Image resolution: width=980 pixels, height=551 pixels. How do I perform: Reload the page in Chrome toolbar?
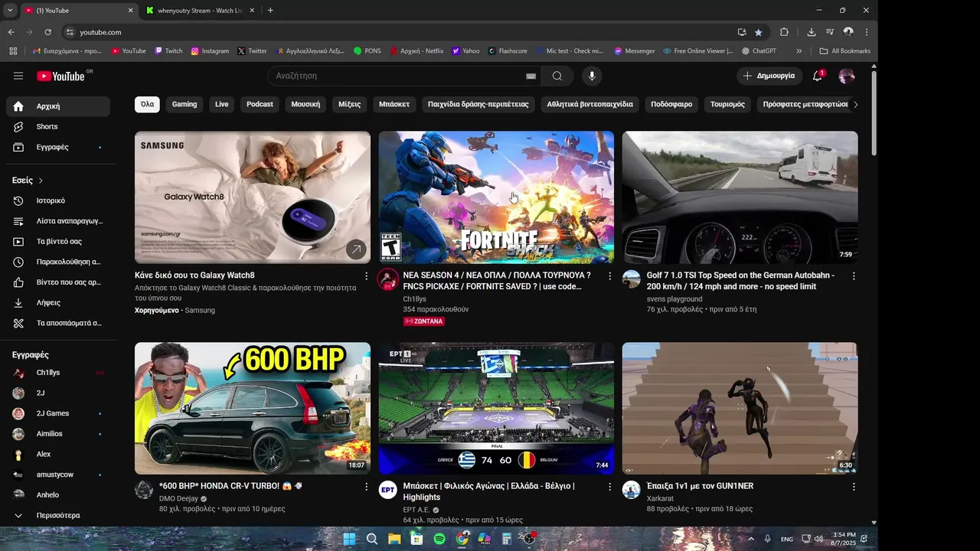[47, 32]
